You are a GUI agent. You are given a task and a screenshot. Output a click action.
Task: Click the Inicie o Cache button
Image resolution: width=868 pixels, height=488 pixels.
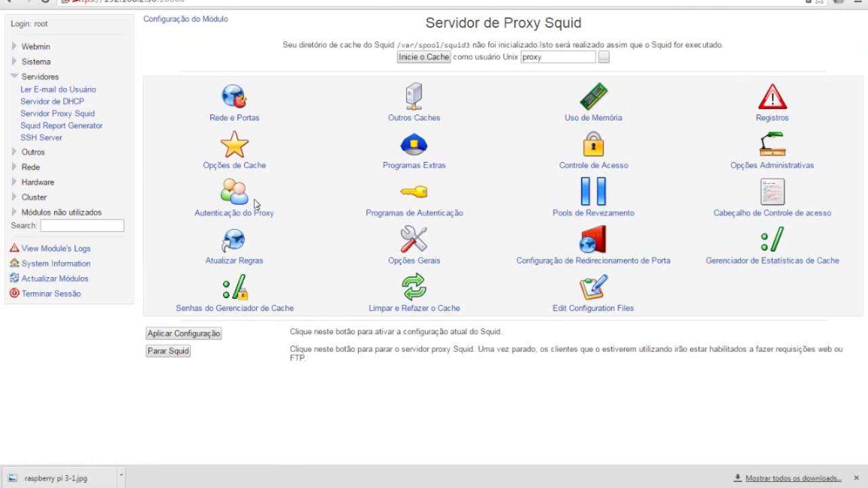(424, 57)
